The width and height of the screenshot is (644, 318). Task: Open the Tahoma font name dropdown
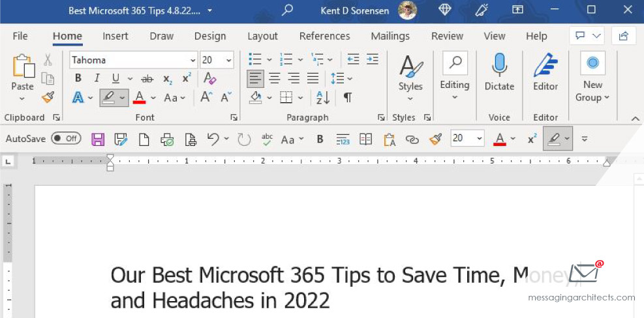click(x=192, y=60)
